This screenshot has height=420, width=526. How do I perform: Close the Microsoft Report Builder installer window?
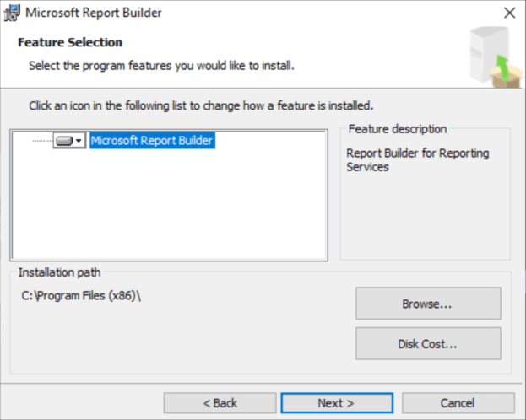click(x=508, y=13)
